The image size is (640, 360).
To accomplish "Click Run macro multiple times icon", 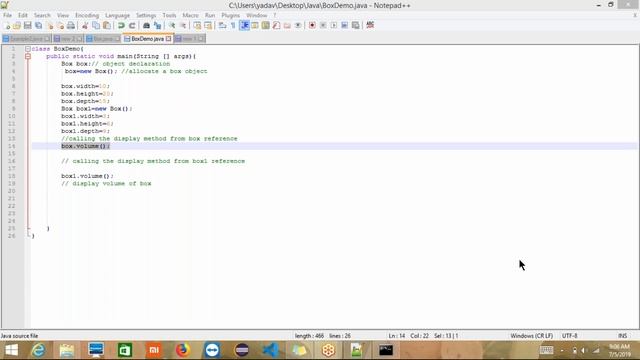I will (x=344, y=25).
